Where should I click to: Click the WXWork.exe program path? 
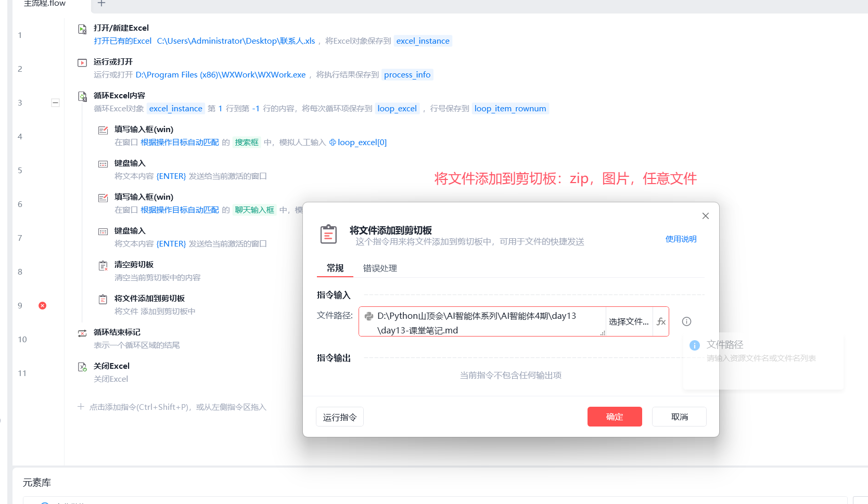point(221,75)
